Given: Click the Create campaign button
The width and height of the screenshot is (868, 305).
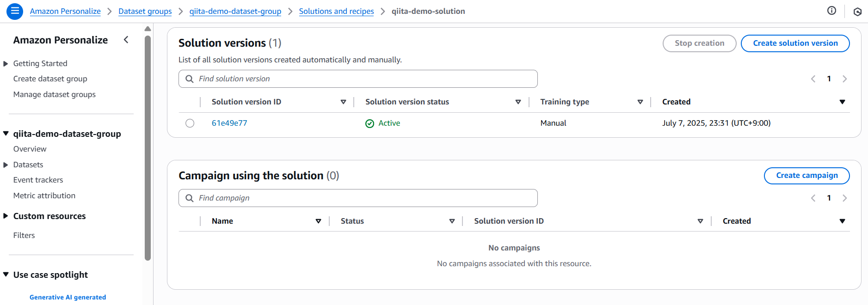Looking at the screenshot, I should [806, 176].
